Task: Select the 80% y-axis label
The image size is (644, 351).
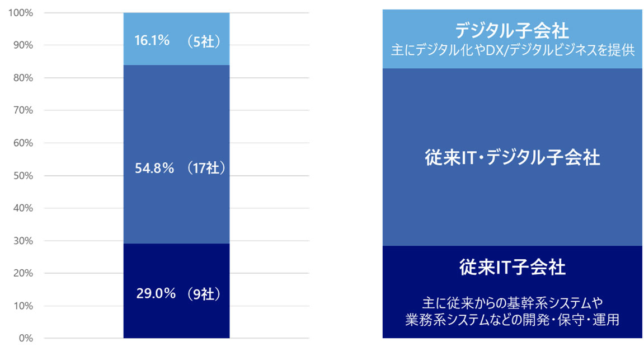Action: pos(24,78)
